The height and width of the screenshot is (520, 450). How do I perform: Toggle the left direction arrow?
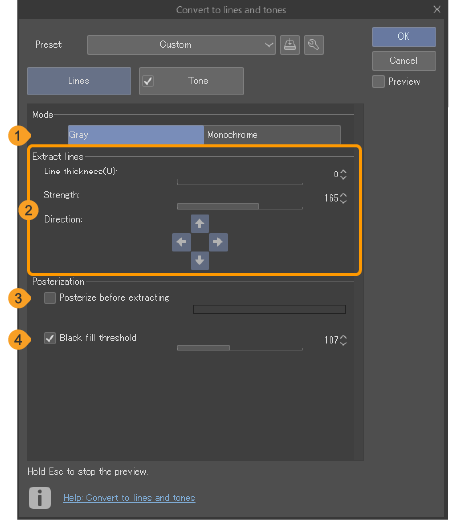point(181,242)
